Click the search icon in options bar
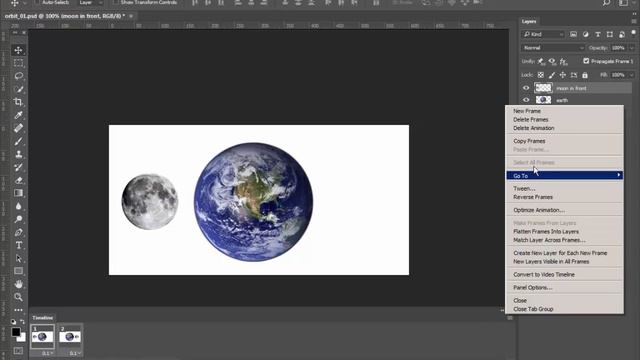640x360 pixels. click(x=607, y=3)
